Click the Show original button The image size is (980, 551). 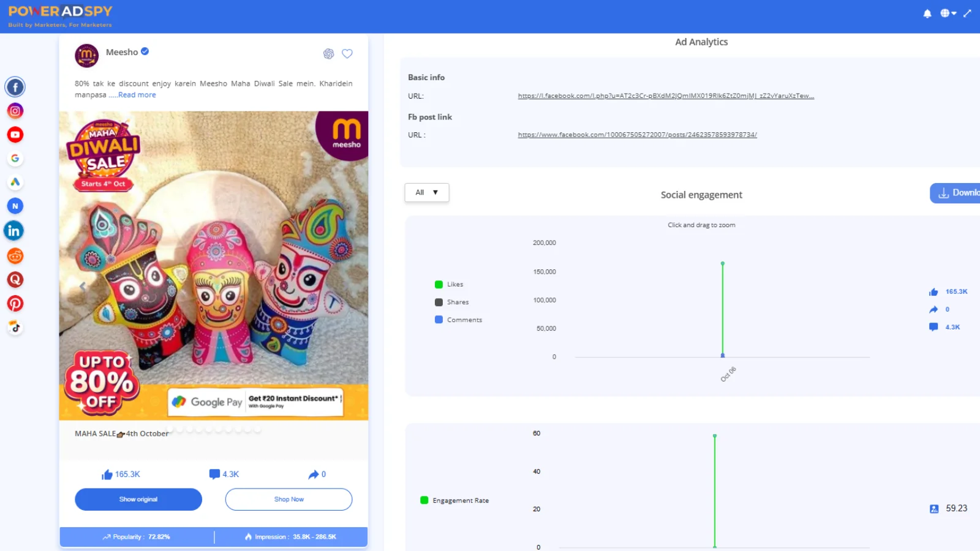tap(138, 500)
